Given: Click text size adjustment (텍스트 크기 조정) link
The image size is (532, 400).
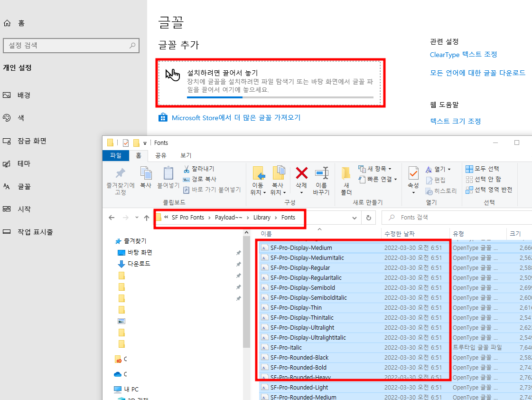Looking at the screenshot, I should pyautogui.click(x=455, y=121).
